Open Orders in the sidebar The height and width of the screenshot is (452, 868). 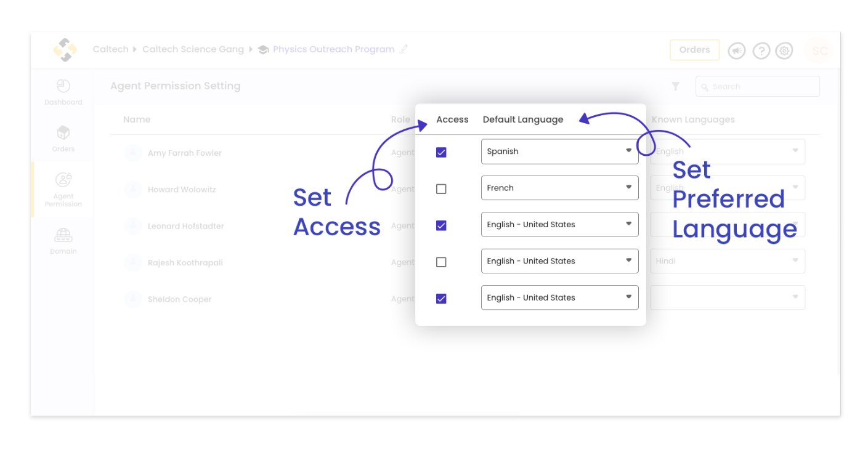pyautogui.click(x=63, y=139)
